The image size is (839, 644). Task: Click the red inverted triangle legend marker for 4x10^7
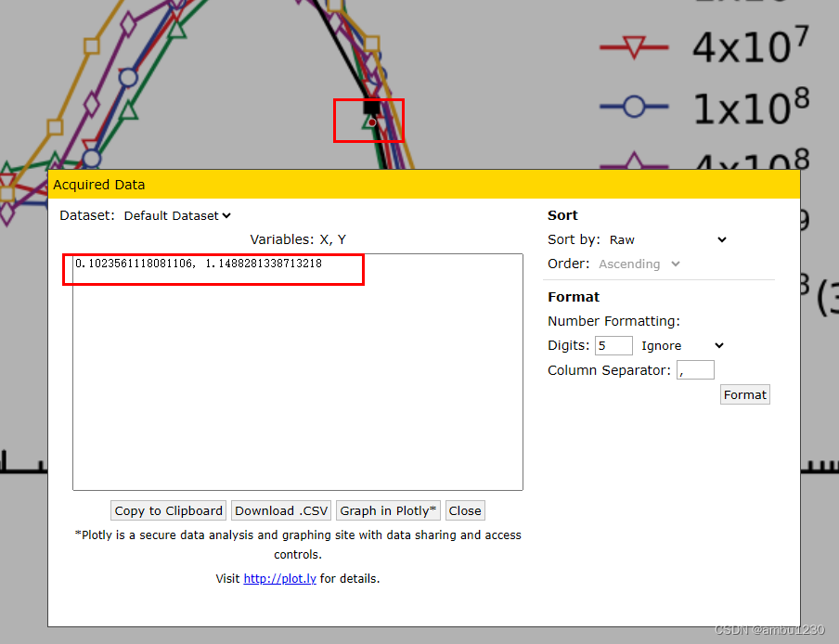click(x=634, y=47)
